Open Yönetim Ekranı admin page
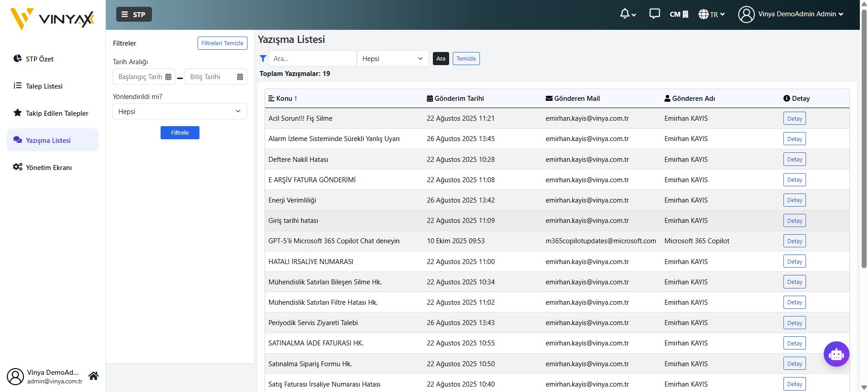This screenshot has height=392, width=868. pos(52,167)
